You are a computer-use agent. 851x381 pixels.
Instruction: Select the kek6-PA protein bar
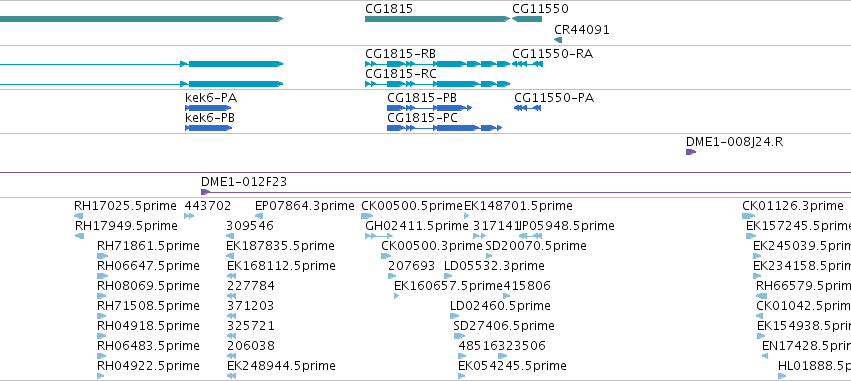tap(208, 108)
